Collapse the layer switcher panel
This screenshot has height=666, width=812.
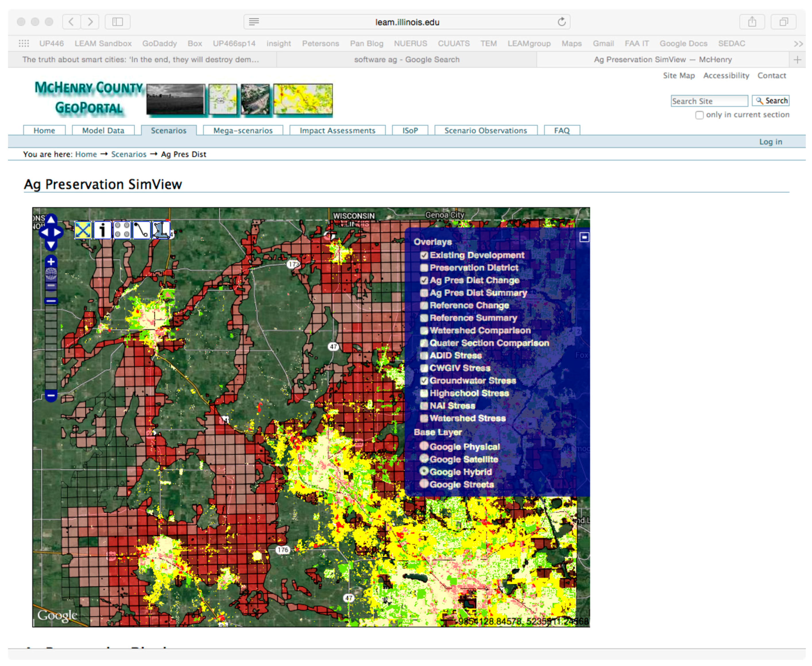(584, 238)
